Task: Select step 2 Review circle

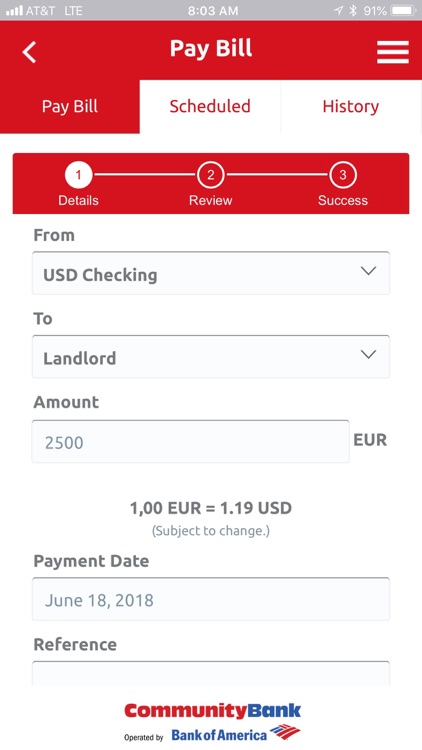Action: pyautogui.click(x=211, y=175)
